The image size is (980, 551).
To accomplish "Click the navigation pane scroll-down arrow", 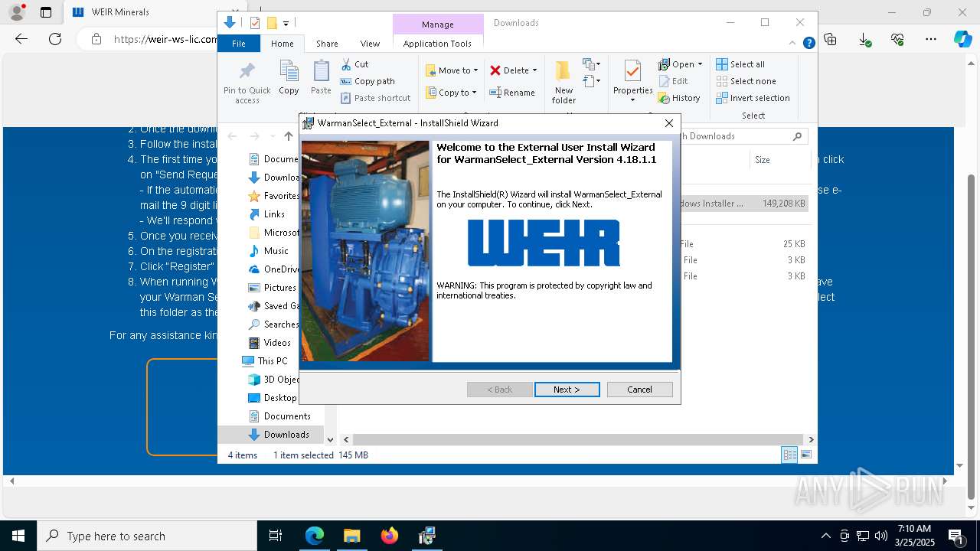I will [x=330, y=439].
